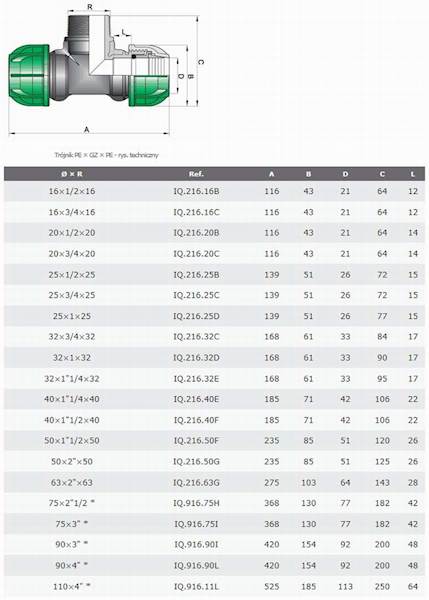Click reference IQ.216.16B

(x=196, y=191)
